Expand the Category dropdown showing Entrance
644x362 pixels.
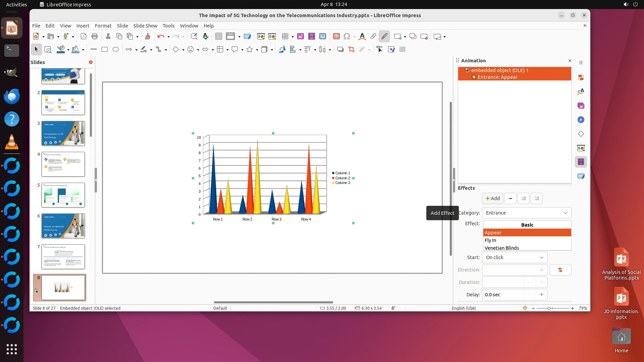click(x=526, y=213)
